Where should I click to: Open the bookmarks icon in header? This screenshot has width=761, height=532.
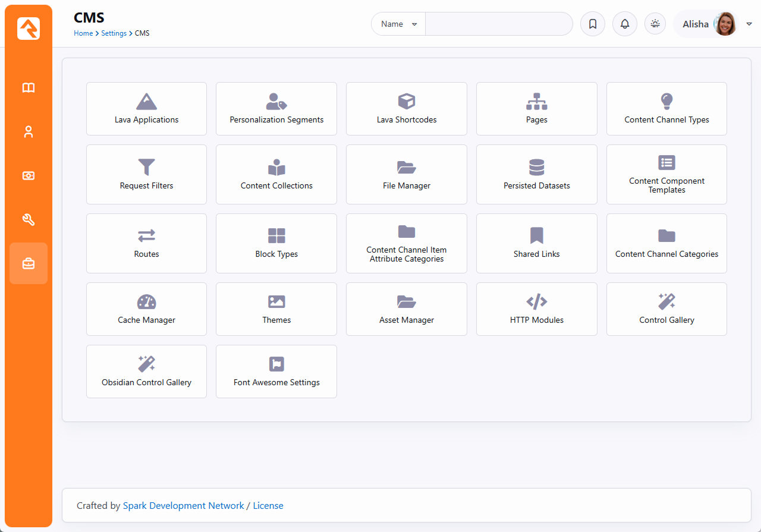coord(592,24)
